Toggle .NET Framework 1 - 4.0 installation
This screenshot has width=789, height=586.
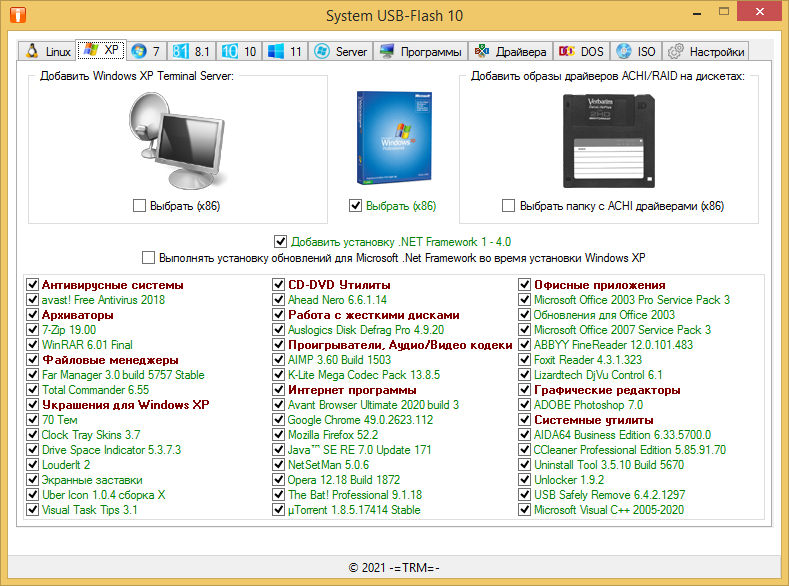[x=281, y=241]
